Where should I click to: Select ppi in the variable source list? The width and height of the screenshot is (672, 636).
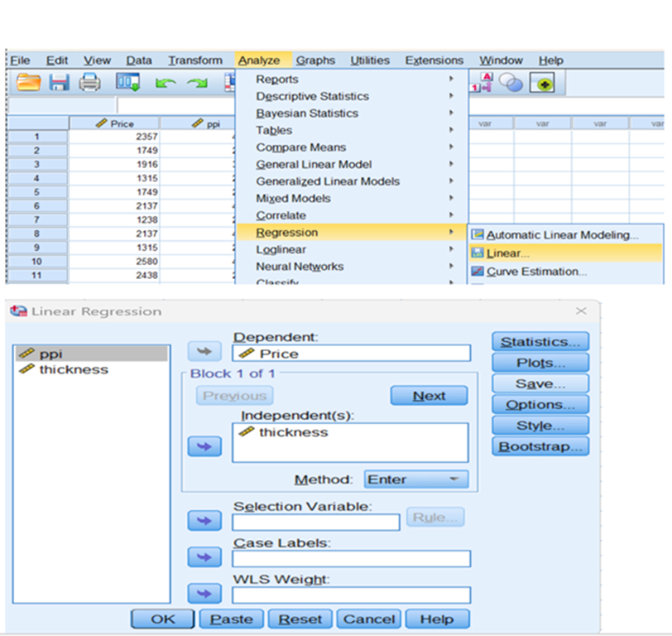pyautogui.click(x=91, y=354)
